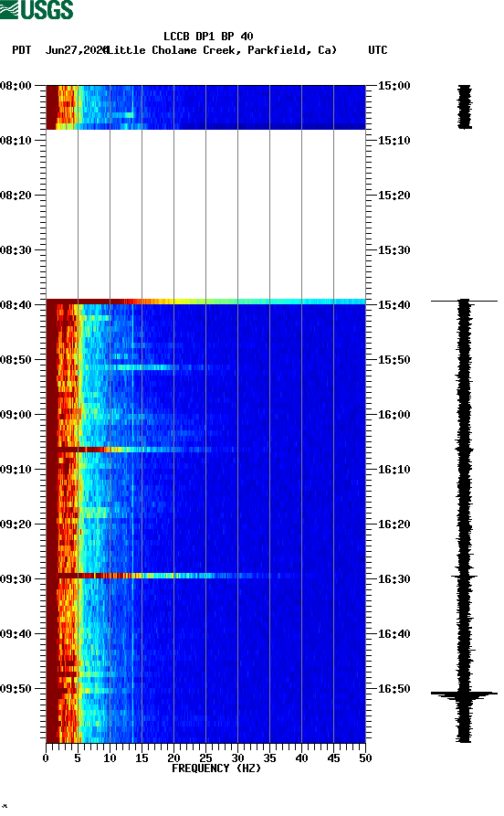Click the large seismogram spike near 16:51
This screenshot has height=816, width=504.
tap(464, 694)
